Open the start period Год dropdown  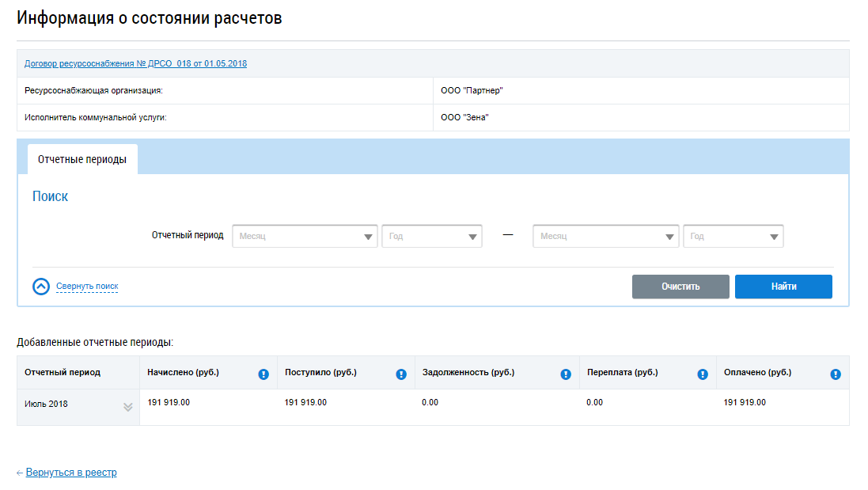click(432, 237)
